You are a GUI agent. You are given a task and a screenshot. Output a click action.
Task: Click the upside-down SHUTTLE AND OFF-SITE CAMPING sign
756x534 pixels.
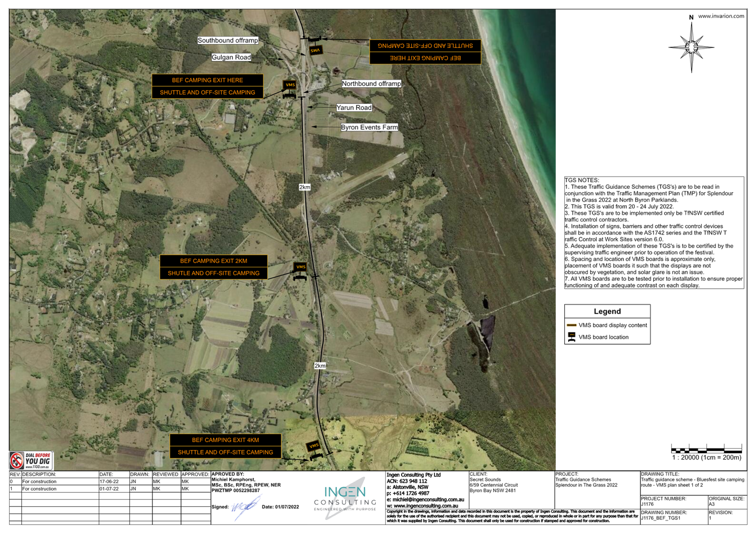click(425, 46)
